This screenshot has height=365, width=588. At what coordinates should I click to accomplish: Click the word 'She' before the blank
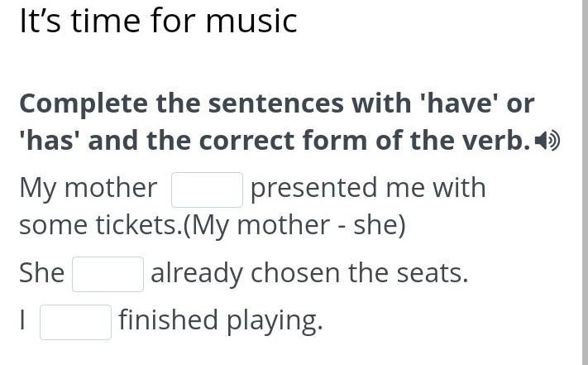pyautogui.click(x=41, y=272)
